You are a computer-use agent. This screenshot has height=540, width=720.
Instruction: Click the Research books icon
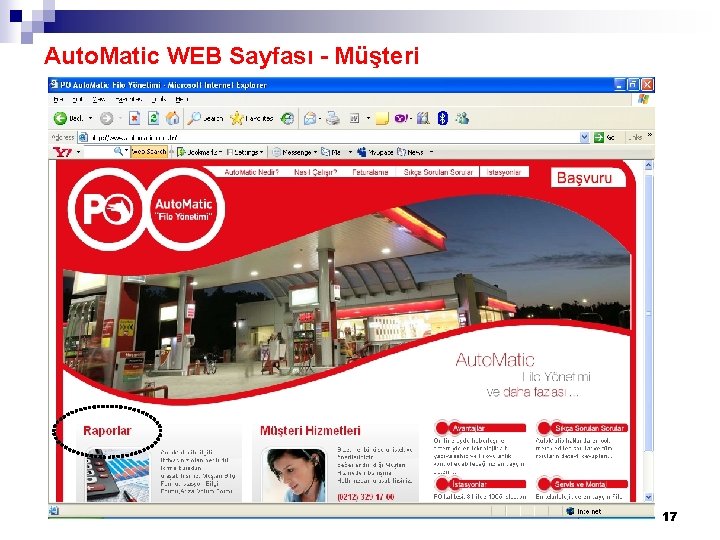tap(423, 118)
